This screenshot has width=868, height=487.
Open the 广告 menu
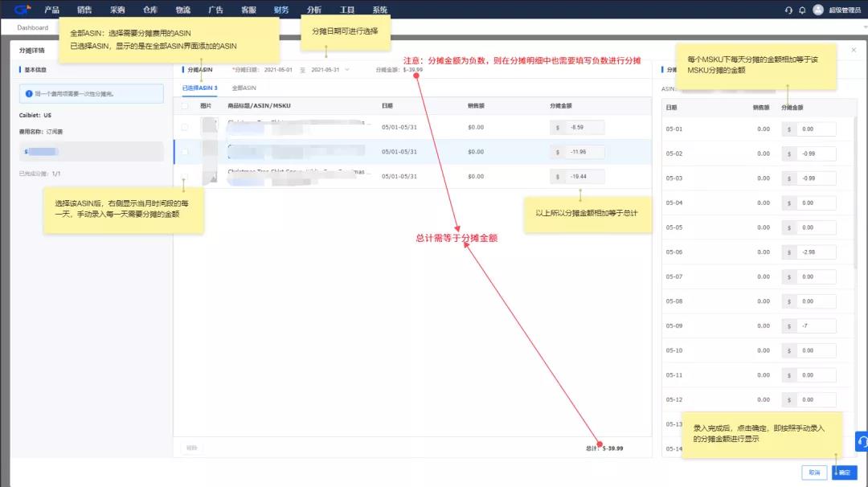(x=215, y=10)
